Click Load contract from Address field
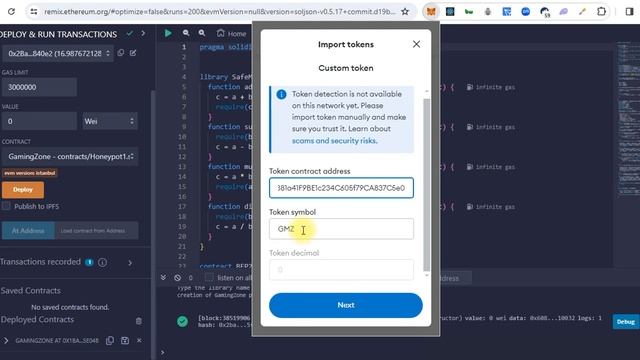 tap(97, 231)
